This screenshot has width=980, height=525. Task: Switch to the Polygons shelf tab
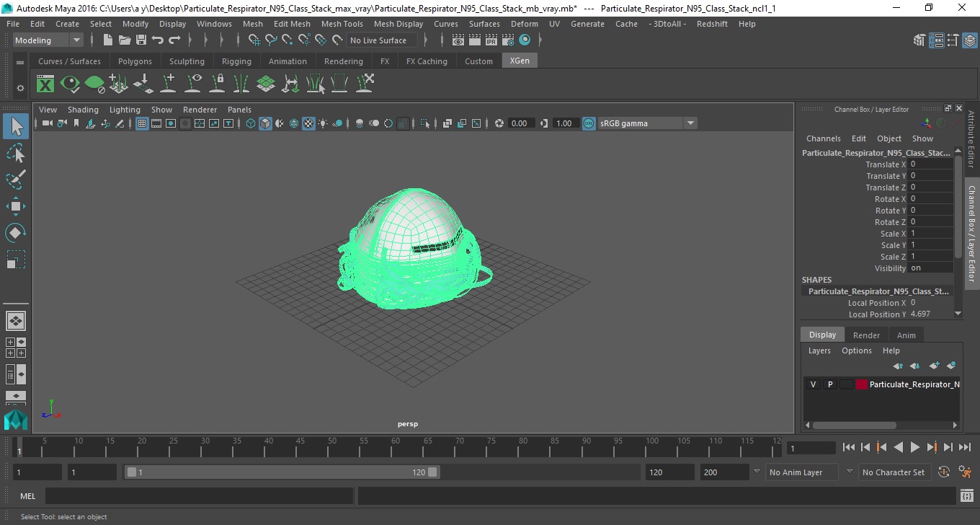click(135, 61)
